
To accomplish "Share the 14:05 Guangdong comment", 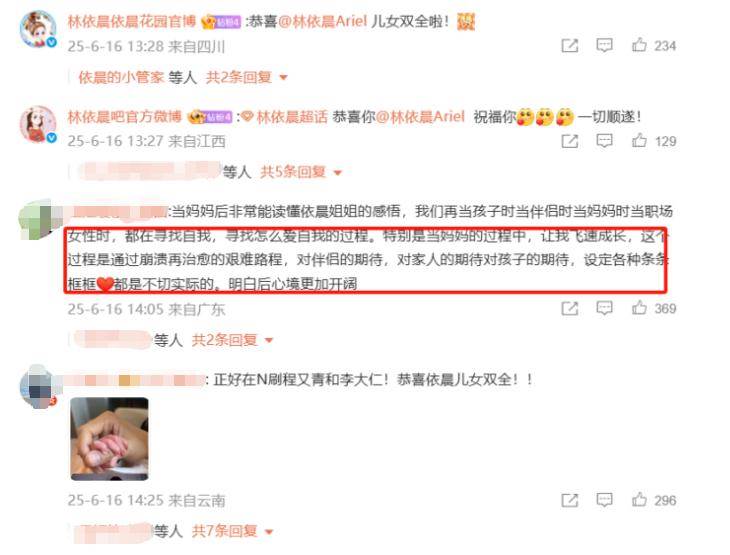I will (x=570, y=308).
